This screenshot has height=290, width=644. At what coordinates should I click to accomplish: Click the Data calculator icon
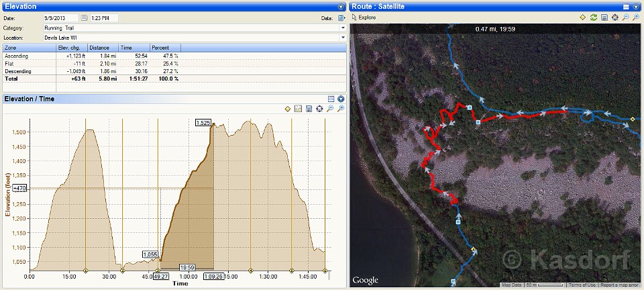pyautogui.click(x=341, y=17)
